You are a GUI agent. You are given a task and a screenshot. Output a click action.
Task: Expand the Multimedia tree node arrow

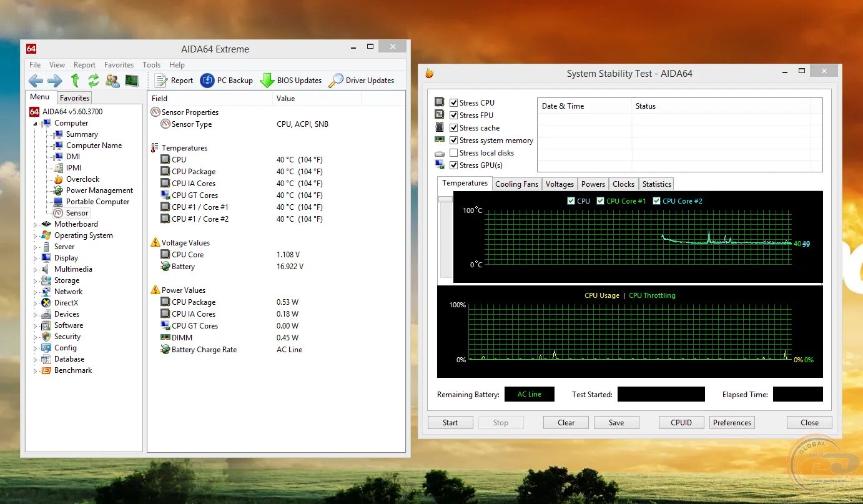[35, 270]
